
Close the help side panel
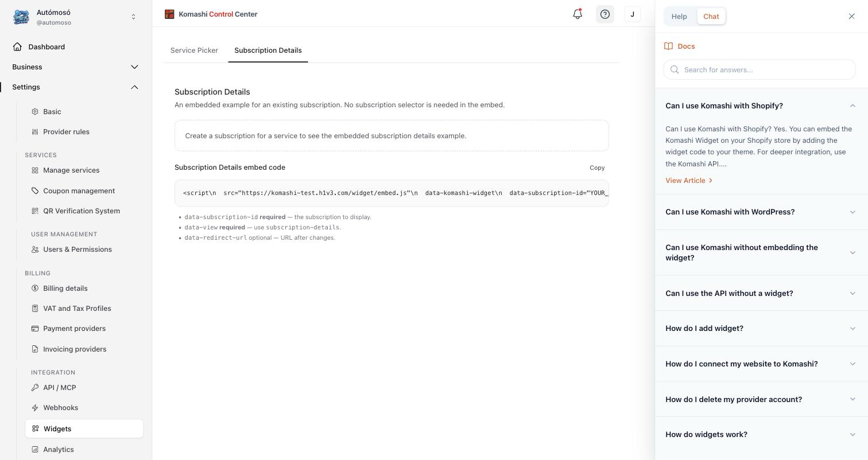click(852, 16)
